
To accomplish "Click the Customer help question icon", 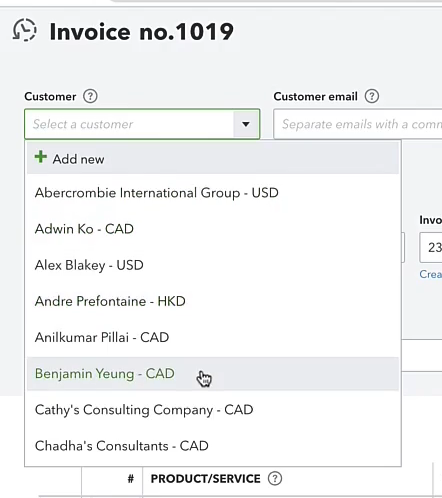I will (90, 96).
